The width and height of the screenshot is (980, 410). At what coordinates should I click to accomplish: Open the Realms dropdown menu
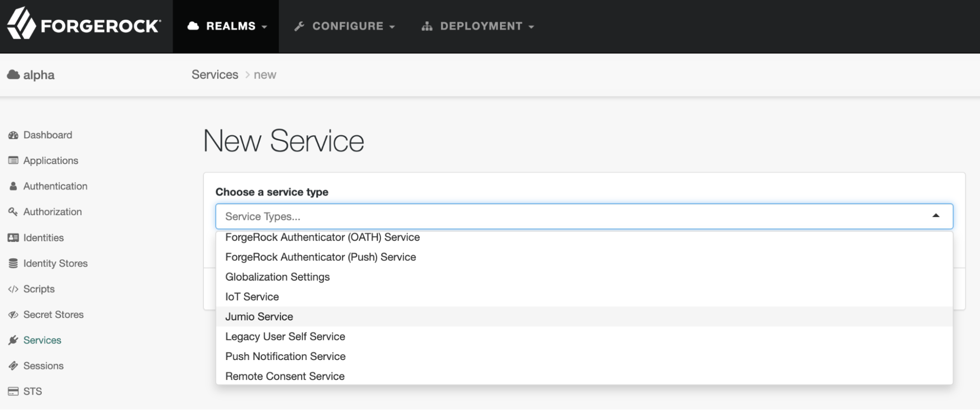pyautogui.click(x=227, y=26)
